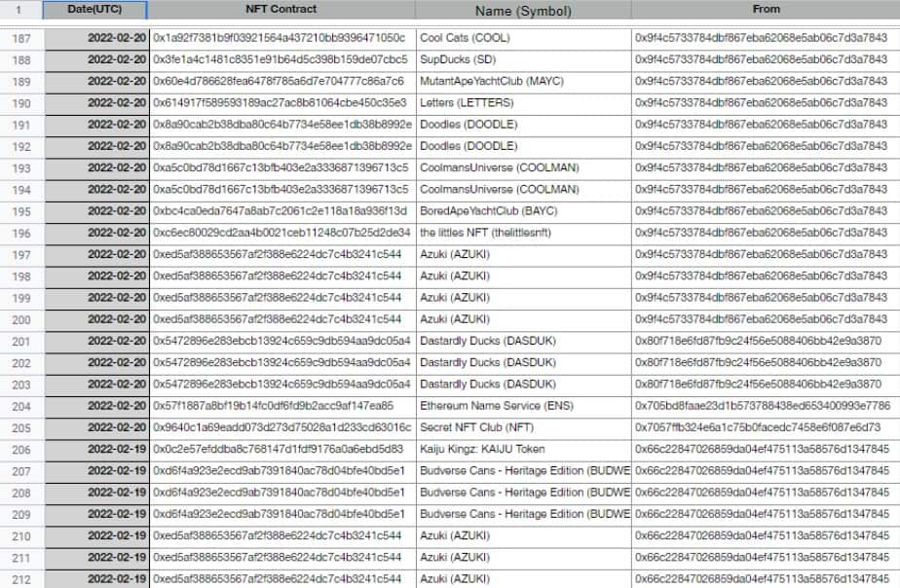Select row number 204 header
Image resolution: width=900 pixels, height=588 pixels.
pos(21,406)
